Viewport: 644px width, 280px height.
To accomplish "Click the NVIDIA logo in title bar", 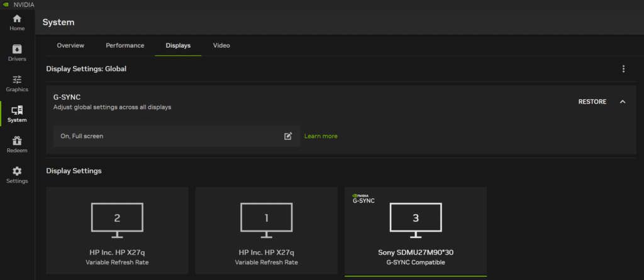I will click(x=5, y=5).
